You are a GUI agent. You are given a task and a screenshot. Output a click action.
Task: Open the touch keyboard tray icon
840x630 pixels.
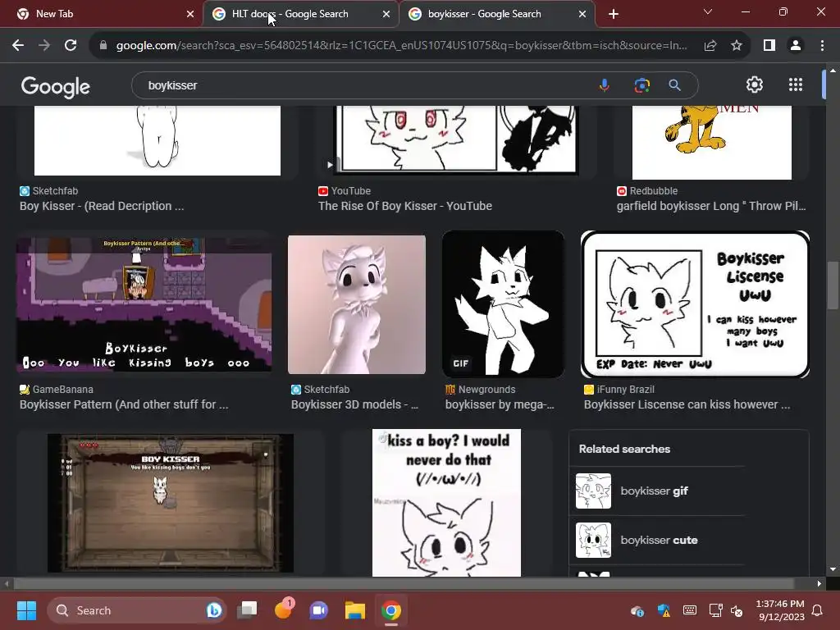[x=690, y=610]
